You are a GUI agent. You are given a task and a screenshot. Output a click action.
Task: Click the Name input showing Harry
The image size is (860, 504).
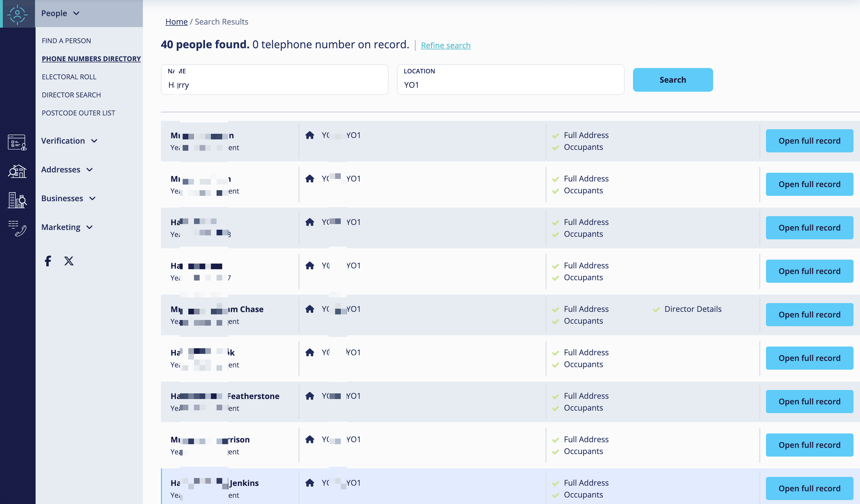point(274,85)
